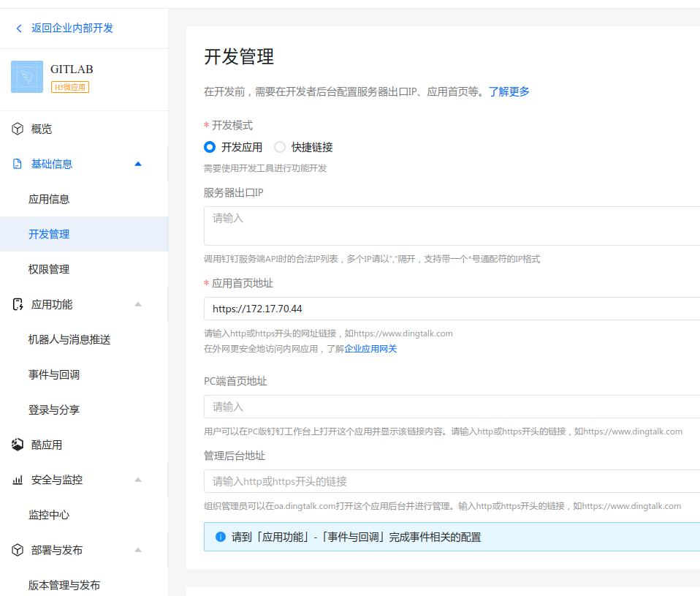This screenshot has height=596, width=700.
Task: Select the 快捷链接 radio option
Action: click(280, 147)
